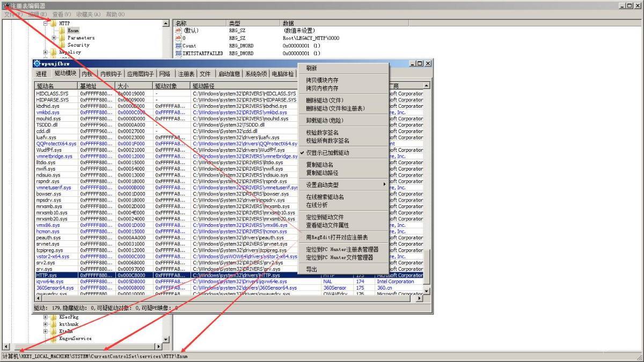Screen dimensions: 644x362
Task: Select the hwpolicy folder icon
Action: tap(54, 53)
